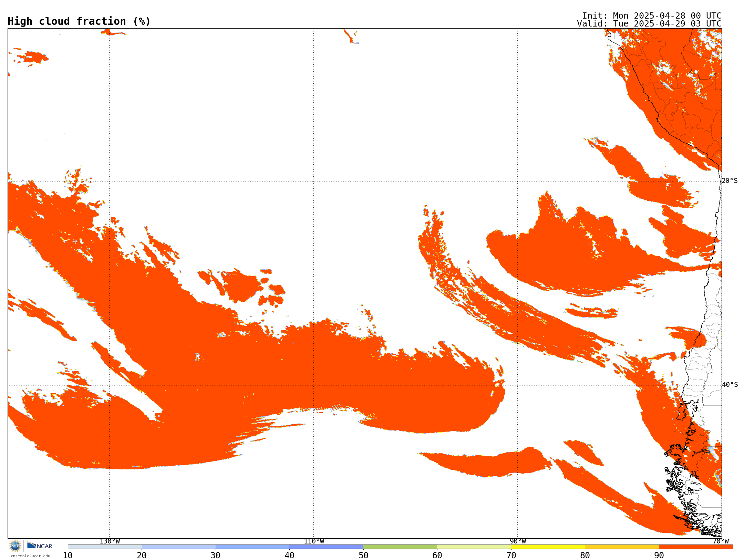Screen dimensions: 744x560
Task: Click the 20-30 light blue colorbar segment
Action: click(x=178, y=547)
